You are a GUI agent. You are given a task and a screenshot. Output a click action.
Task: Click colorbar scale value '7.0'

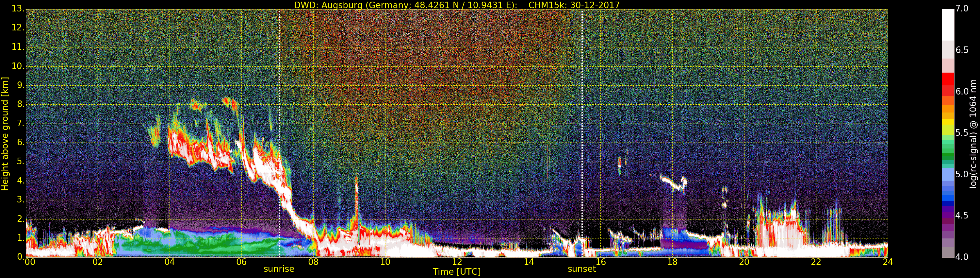click(x=962, y=9)
